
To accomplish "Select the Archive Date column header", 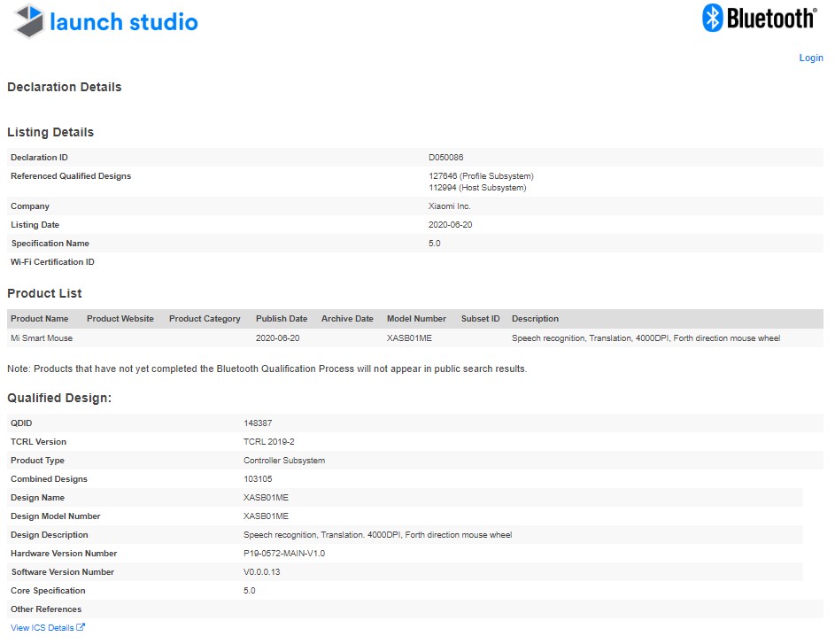I will point(347,319).
